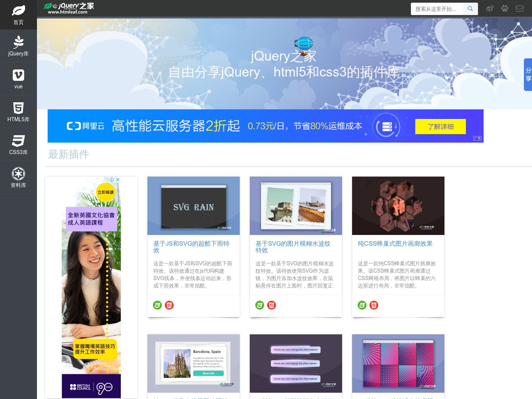Open link 基于JS和SVG的超酷下雨特效
The height and width of the screenshot is (399, 532).
[x=191, y=247]
